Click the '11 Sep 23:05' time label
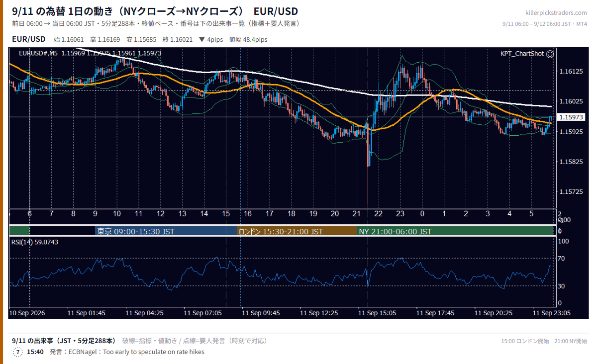597x364 pixels. [552, 313]
